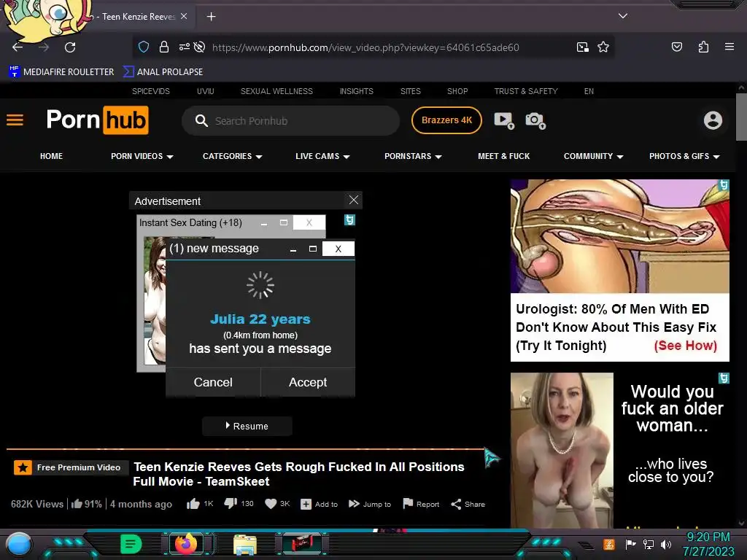Save the page to Pocket

(676, 47)
